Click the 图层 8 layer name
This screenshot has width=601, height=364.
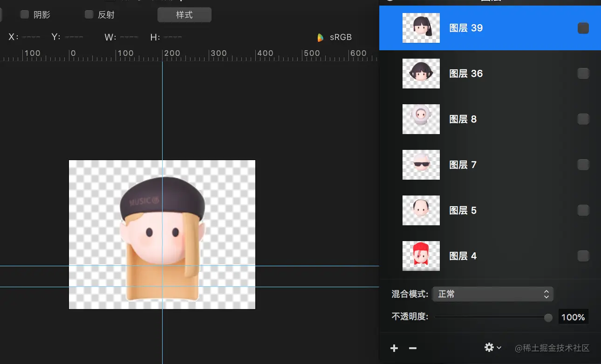tap(463, 119)
